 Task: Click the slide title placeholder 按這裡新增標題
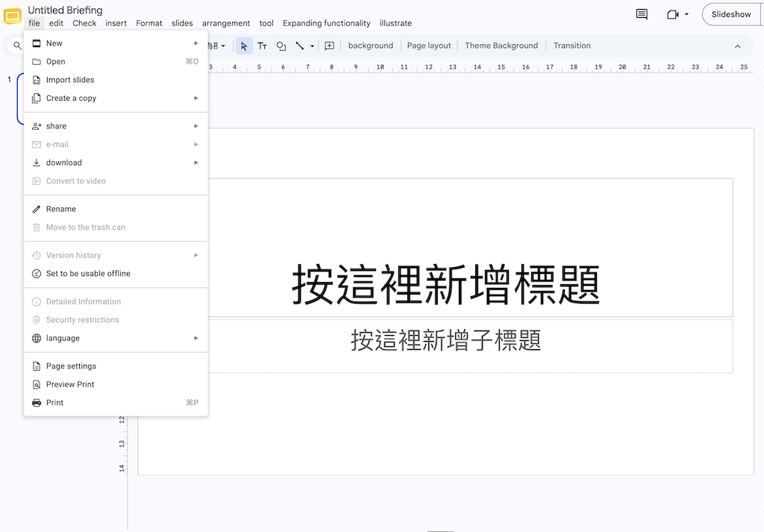click(445, 284)
